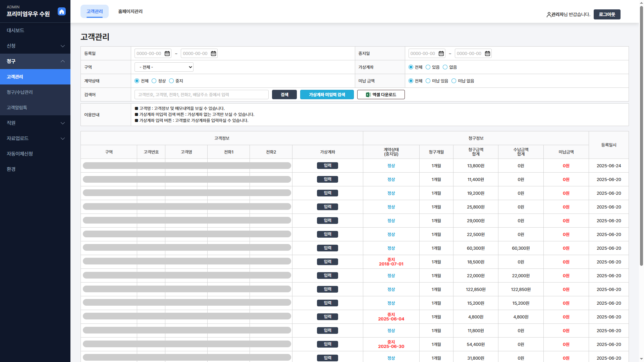Image resolution: width=644 pixels, height=362 pixels.
Task: Open calendar for 등록일 start date
Action: 167,54
